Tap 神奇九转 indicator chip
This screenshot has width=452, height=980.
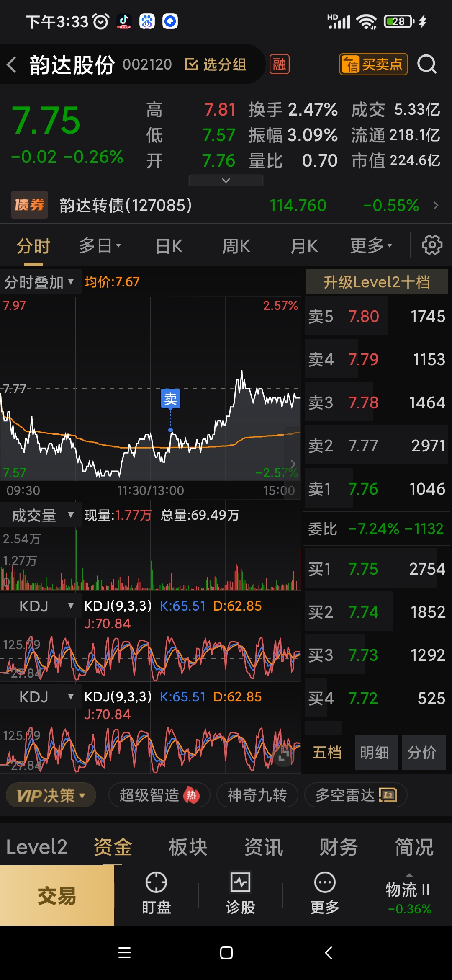257,795
